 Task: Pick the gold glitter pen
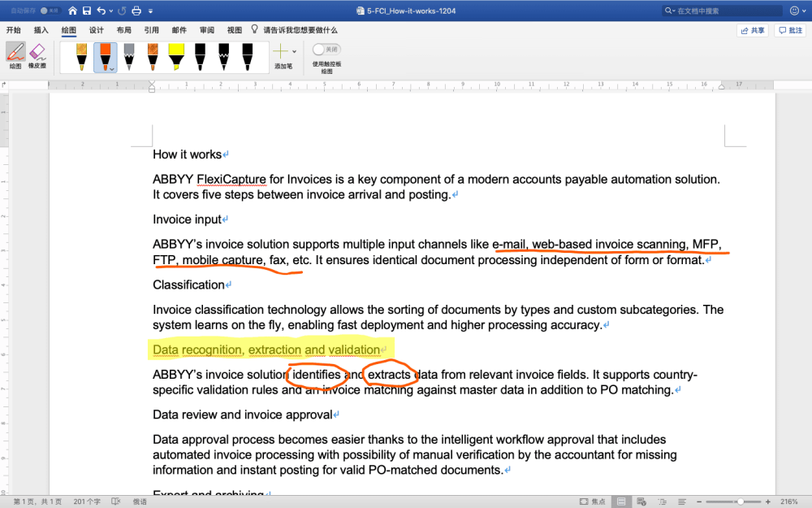(81, 57)
